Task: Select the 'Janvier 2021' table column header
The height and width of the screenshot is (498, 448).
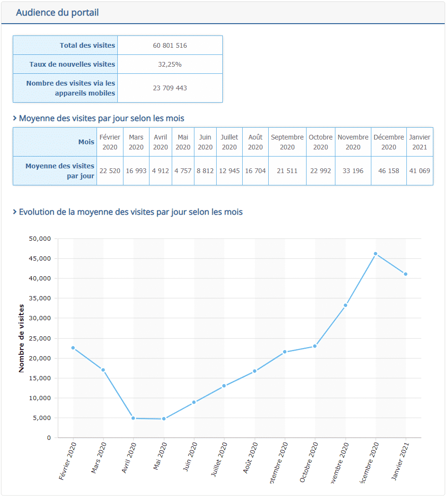Action: [x=420, y=142]
